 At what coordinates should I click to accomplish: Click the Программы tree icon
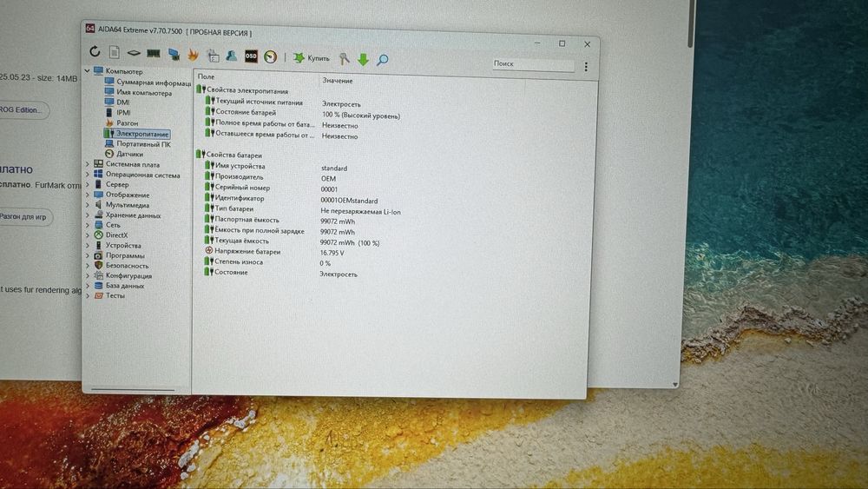point(99,255)
